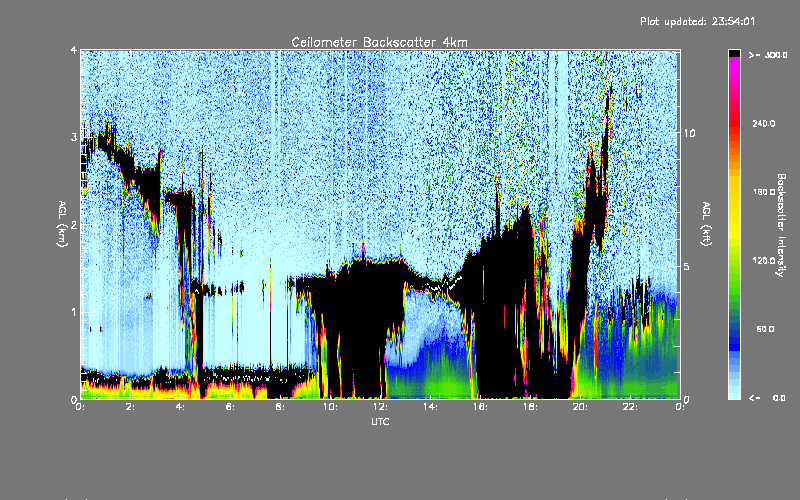Image resolution: width=800 pixels, height=500 pixels.
Task: Click the '2' tick on AGL (km) axis
Action: pyautogui.click(x=74, y=224)
